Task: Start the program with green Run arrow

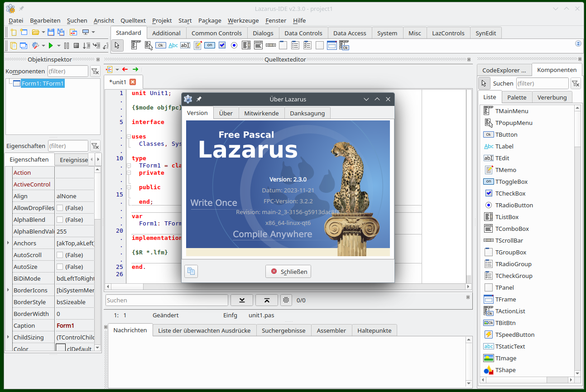Action: click(x=51, y=46)
